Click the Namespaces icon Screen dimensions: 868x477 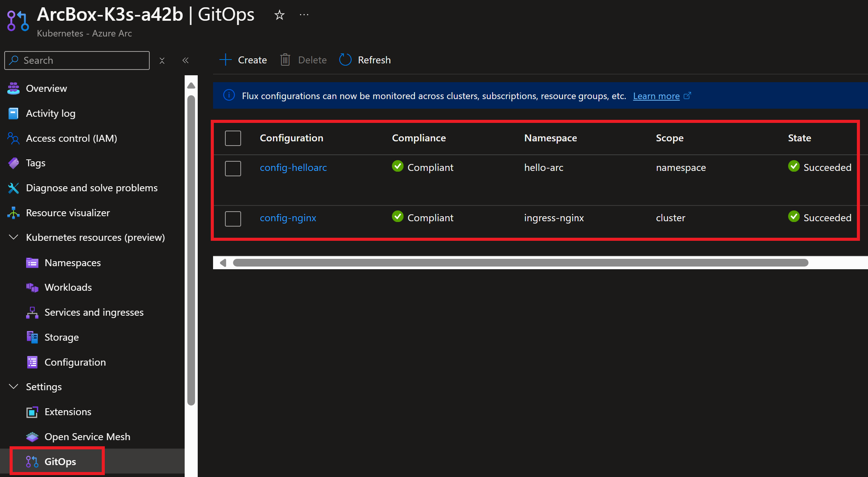(x=32, y=263)
